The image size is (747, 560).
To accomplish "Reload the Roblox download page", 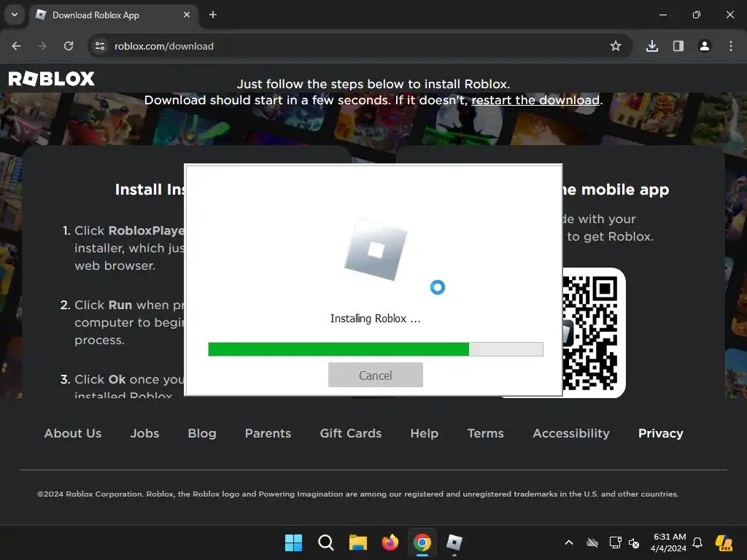I will point(69,46).
